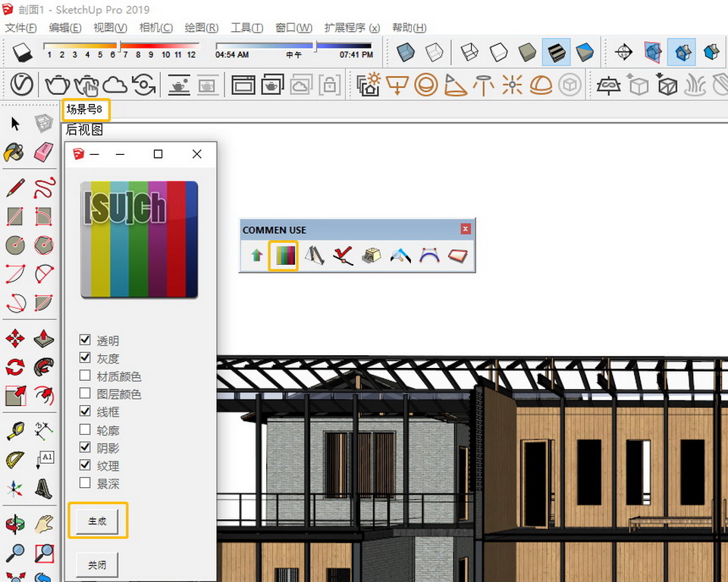Enable the 景深 checkbox

[x=85, y=483]
